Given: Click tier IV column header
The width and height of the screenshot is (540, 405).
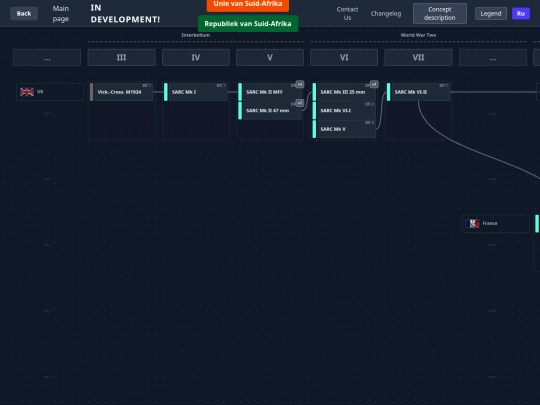Looking at the screenshot, I should tap(196, 58).
